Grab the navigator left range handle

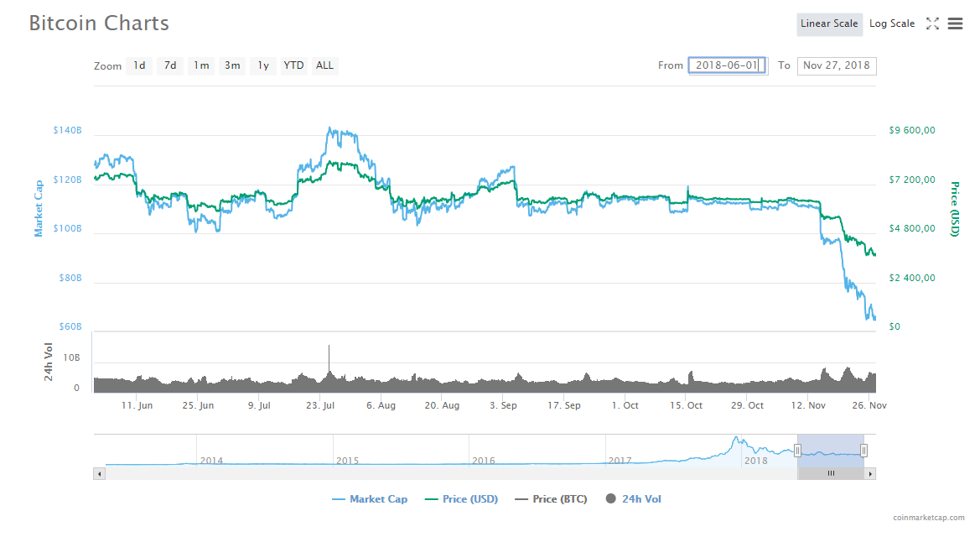point(797,451)
